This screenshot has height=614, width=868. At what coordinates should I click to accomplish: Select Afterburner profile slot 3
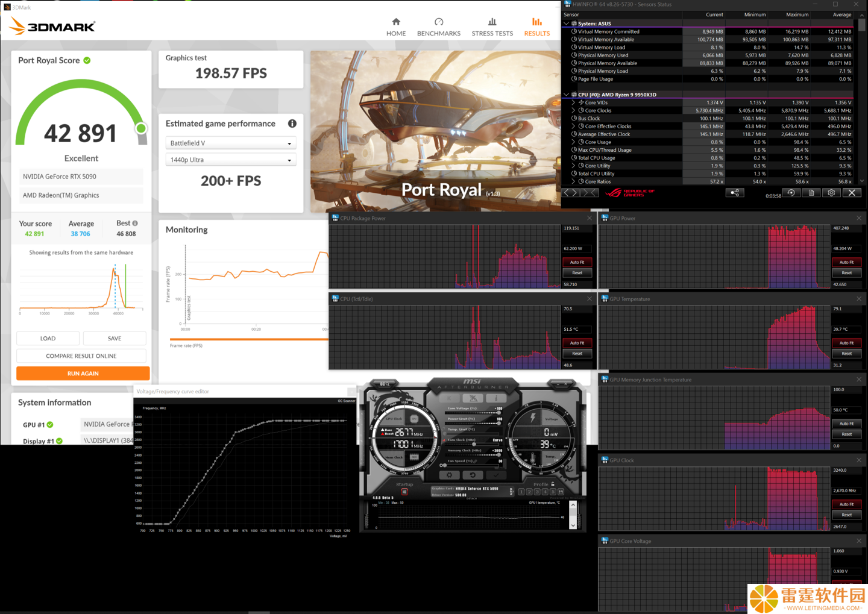[x=537, y=492]
